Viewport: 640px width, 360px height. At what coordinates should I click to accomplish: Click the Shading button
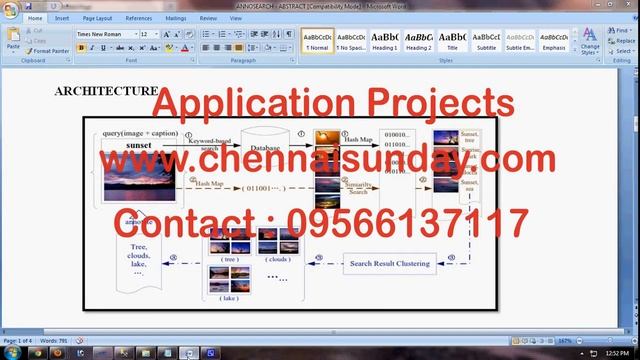(268, 48)
